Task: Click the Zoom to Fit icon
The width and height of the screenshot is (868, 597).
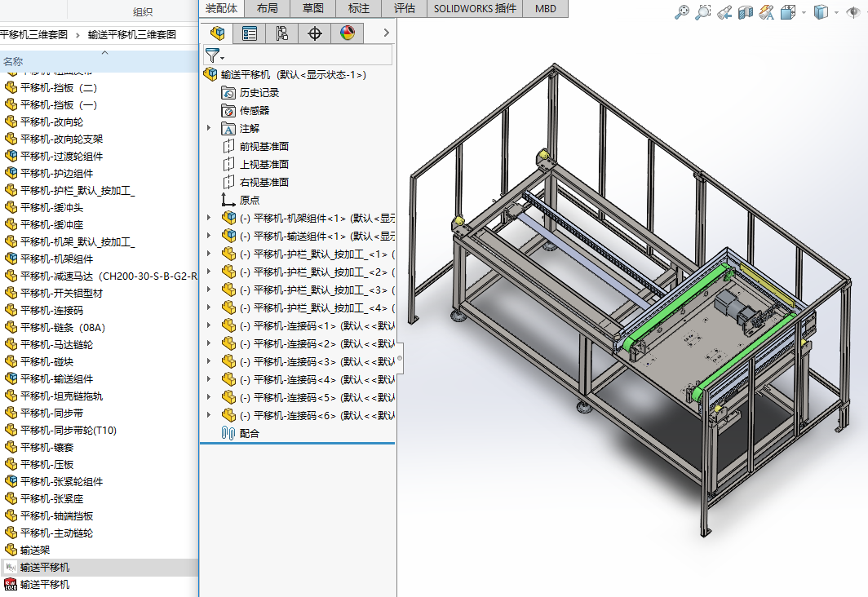Action: [x=682, y=12]
